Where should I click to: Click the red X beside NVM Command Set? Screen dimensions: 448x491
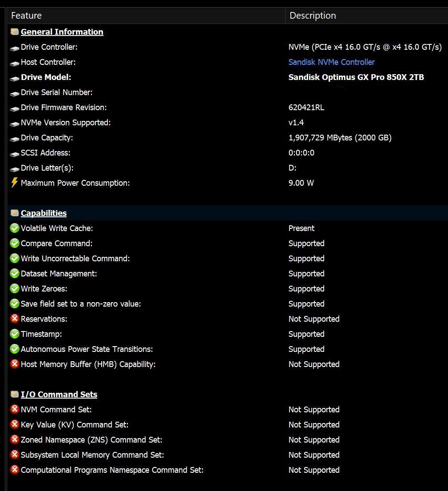point(14,409)
